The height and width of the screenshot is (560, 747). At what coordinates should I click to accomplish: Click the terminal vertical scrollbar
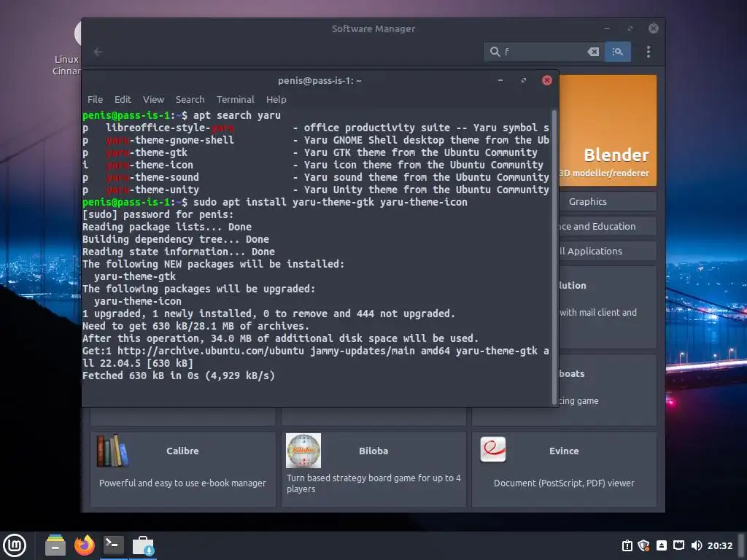coord(554,257)
